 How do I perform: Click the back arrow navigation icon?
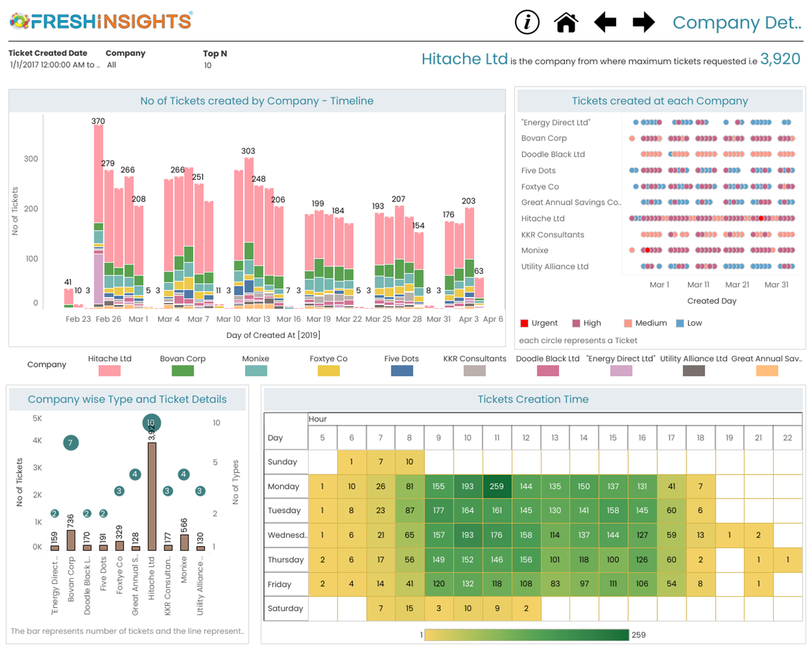point(605,22)
